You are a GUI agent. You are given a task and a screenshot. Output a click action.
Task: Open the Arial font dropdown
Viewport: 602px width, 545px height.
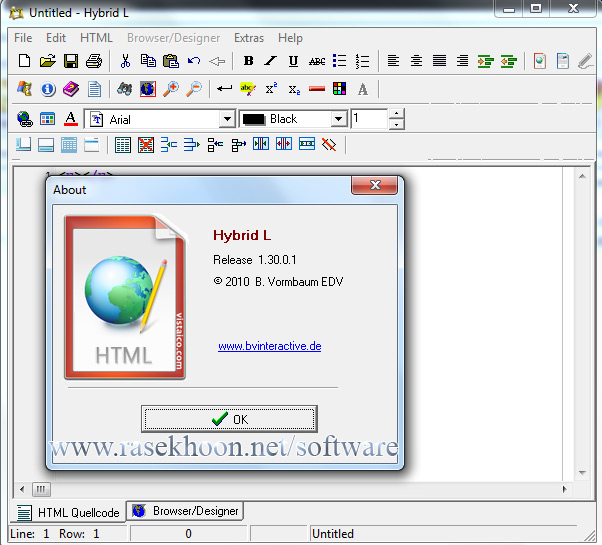(227, 119)
